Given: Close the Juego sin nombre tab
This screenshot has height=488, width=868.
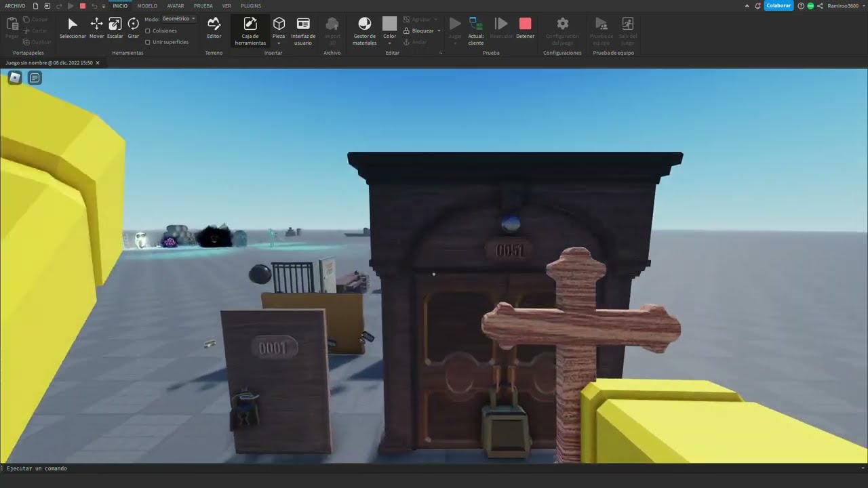Looking at the screenshot, I should [98, 62].
